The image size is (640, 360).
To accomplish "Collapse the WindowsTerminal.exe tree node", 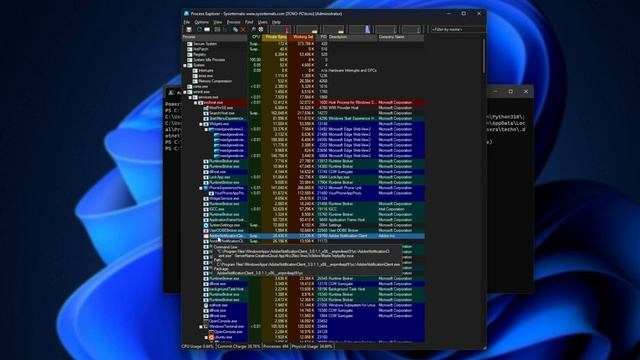I will (x=201, y=327).
